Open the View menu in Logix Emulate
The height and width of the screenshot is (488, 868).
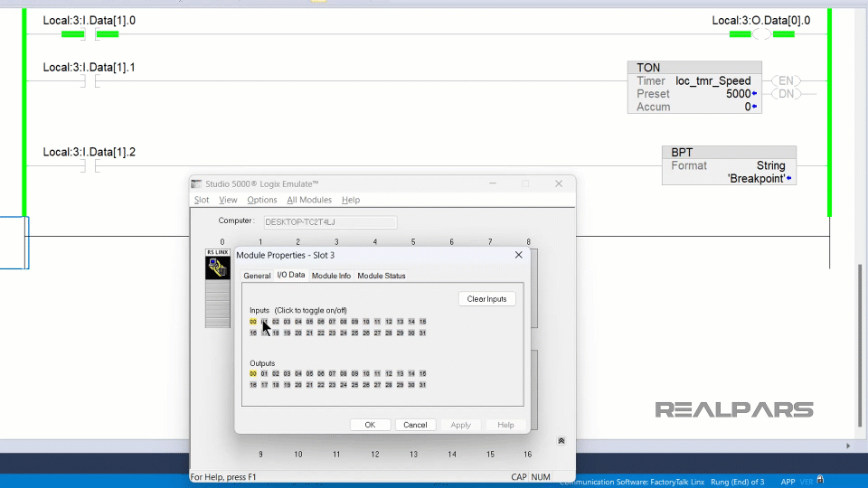[228, 200]
